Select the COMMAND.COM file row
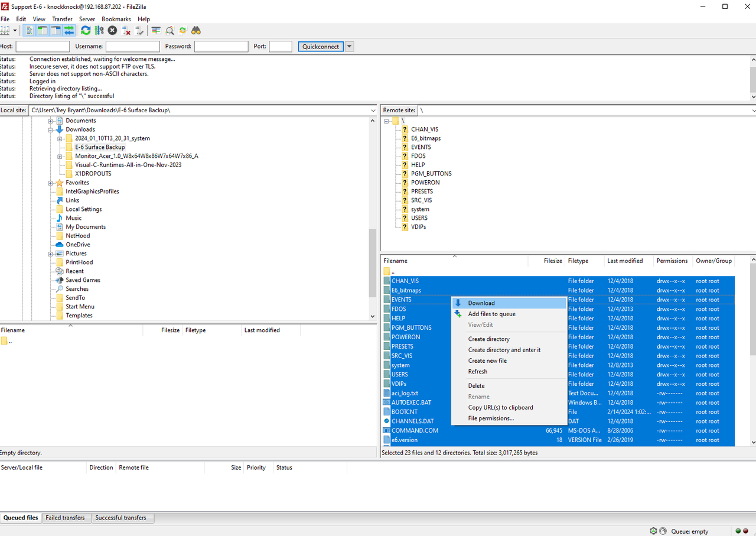This screenshot has height=536, width=756. 558,431
